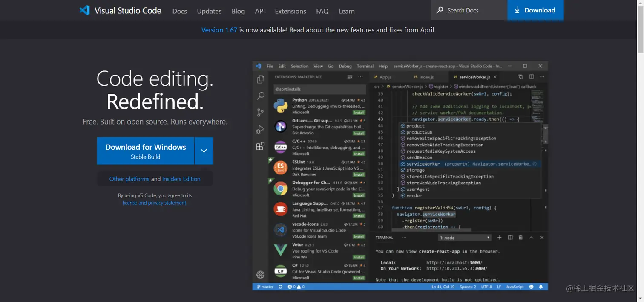Click the Java Language Support extension icon

point(280,209)
